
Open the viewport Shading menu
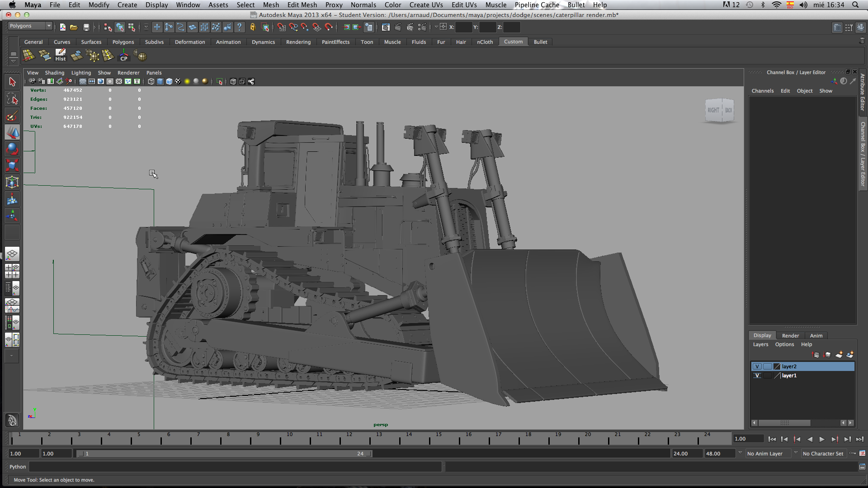pyautogui.click(x=54, y=73)
